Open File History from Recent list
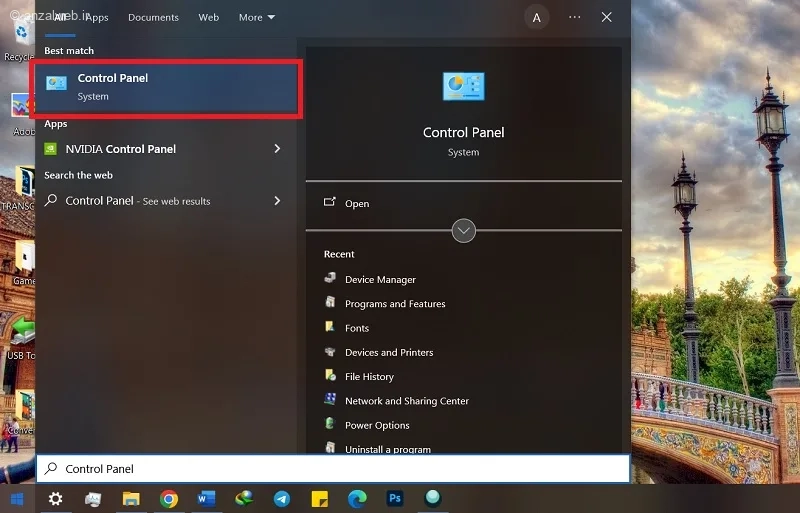 369,377
